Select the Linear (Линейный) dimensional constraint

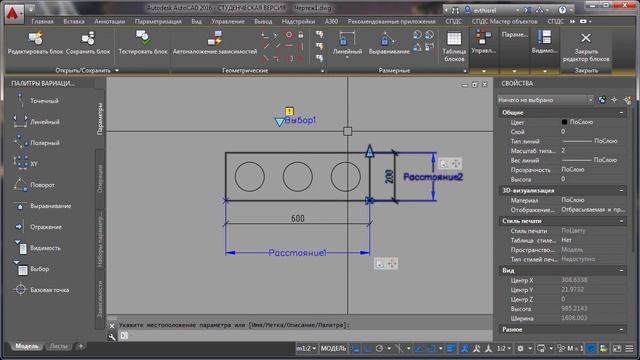point(347,43)
